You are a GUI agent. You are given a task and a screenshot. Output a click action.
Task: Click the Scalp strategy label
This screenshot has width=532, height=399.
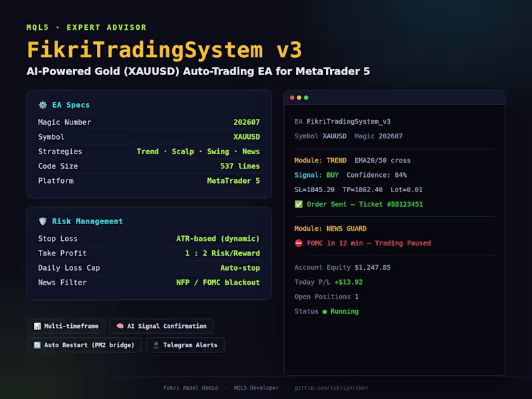point(183,152)
